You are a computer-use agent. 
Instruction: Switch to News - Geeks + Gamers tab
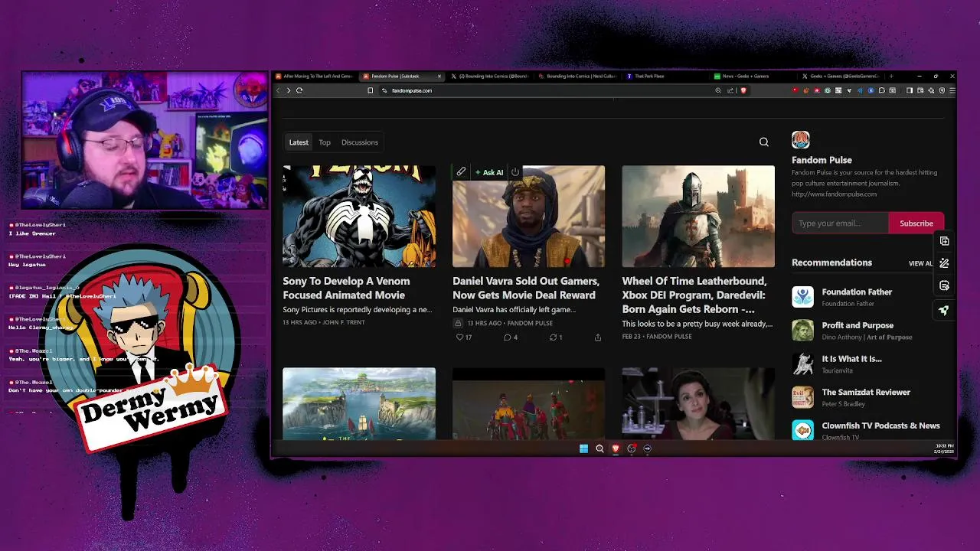point(751,76)
